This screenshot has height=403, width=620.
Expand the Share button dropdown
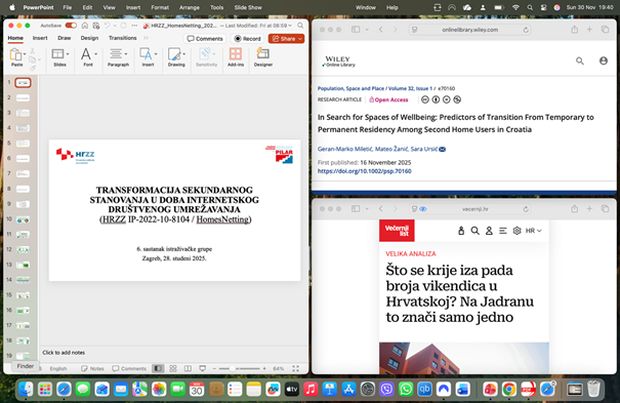point(299,38)
